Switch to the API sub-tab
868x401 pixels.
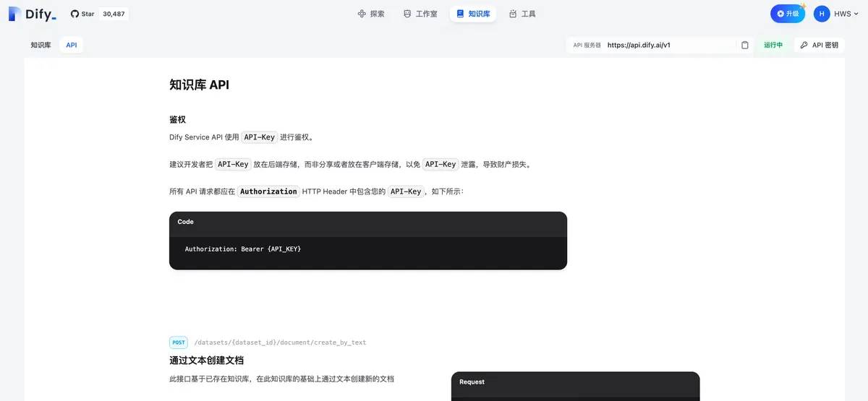point(72,45)
